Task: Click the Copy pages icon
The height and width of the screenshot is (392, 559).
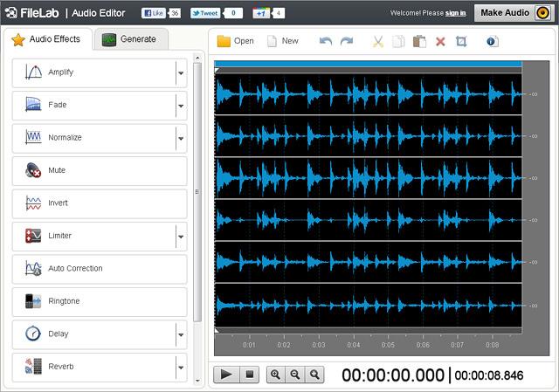Action: [398, 41]
